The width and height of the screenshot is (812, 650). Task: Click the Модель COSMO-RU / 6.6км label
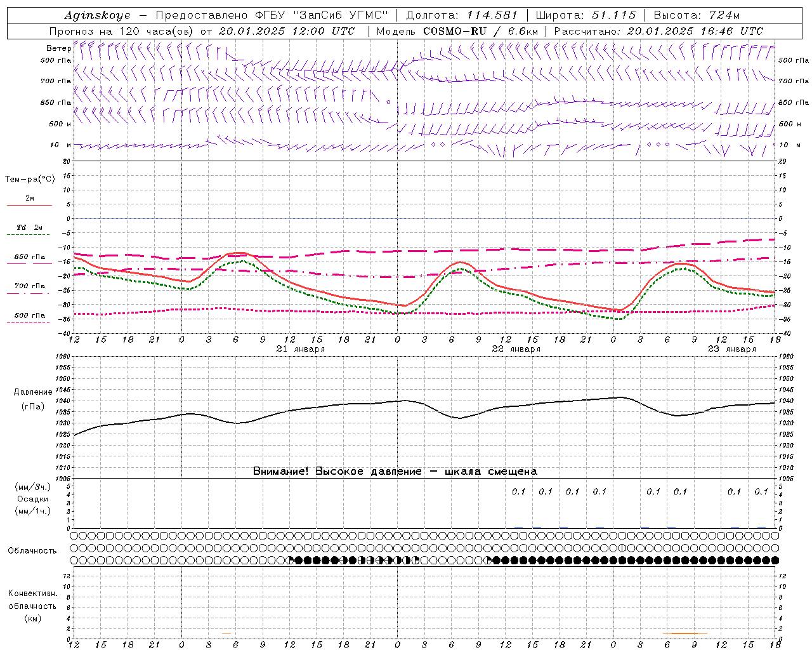pyautogui.click(x=457, y=31)
